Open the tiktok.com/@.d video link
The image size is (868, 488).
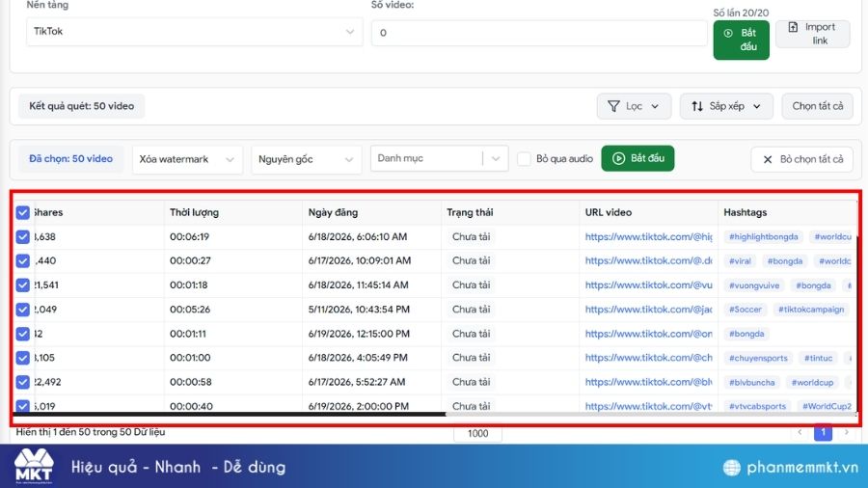(649, 260)
